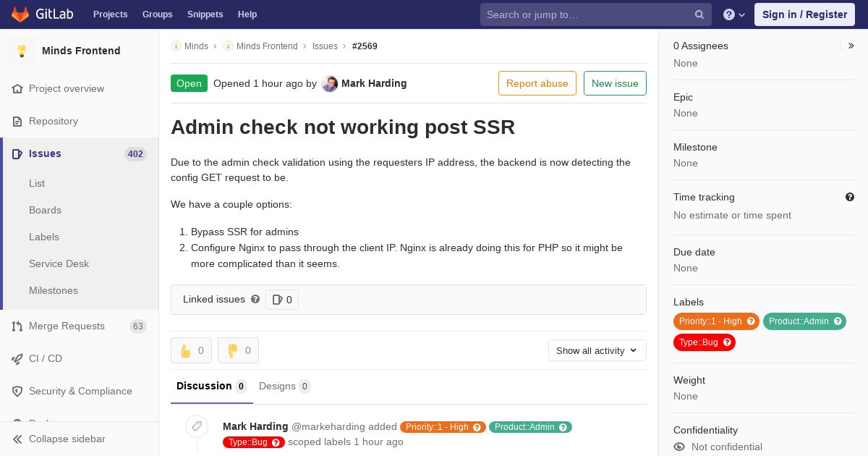Give a thumbs down reaction
The height and width of the screenshot is (456, 868).
click(x=238, y=350)
